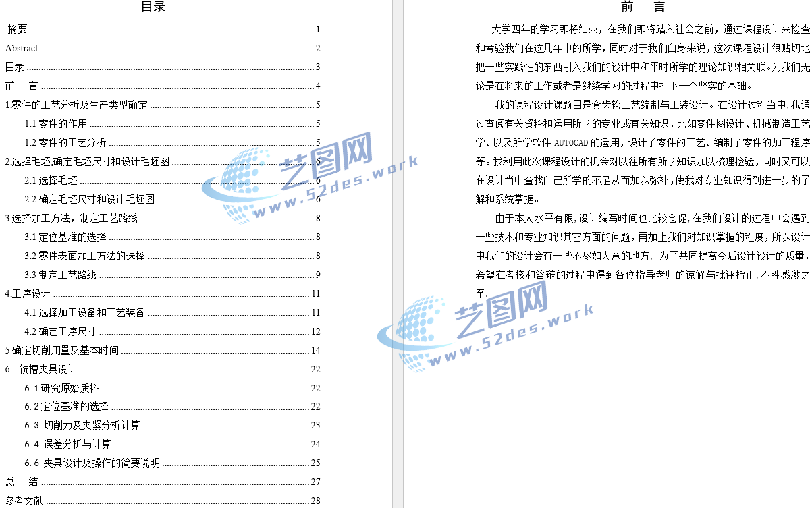Select the "2.1 选择毛坯" entry
This screenshot has height=508, width=812.
[172, 181]
